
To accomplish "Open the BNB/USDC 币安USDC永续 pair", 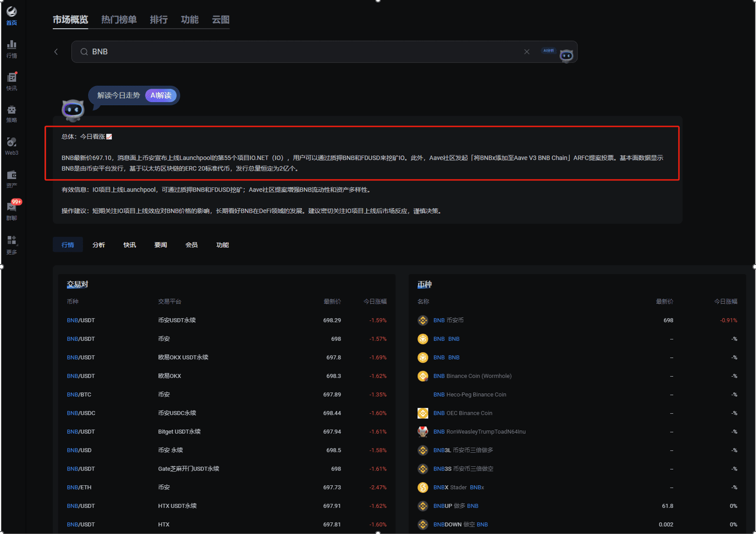I will click(227, 413).
